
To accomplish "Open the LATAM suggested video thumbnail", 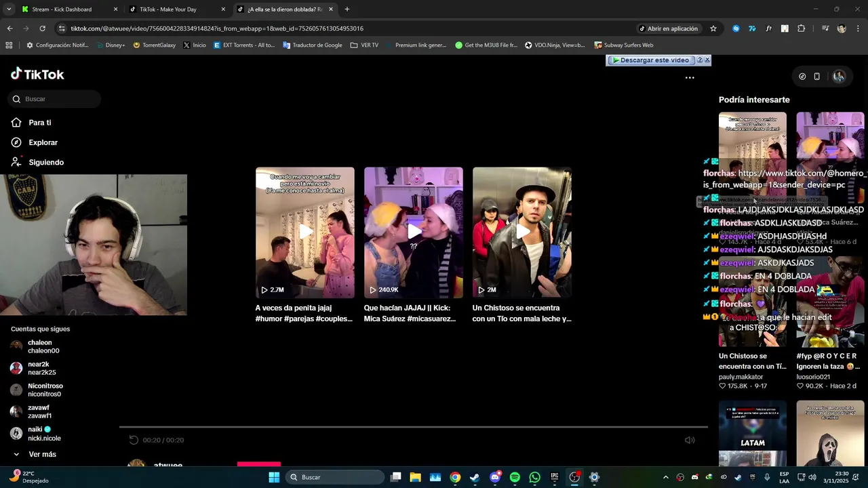I will 753,434.
